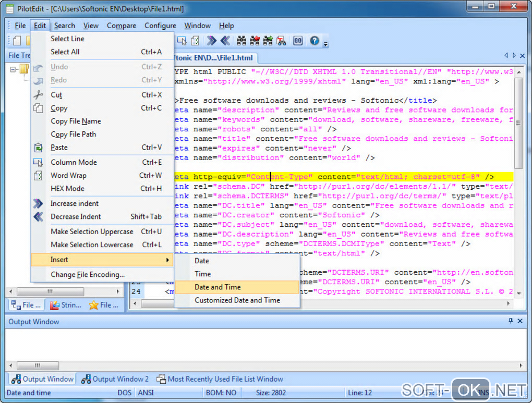532x403 pixels.
Task: Click the GO toolbar icon
Action: 298,41
